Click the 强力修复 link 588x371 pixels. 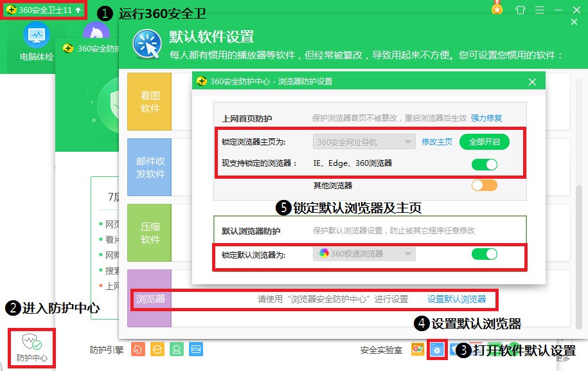[486, 118]
